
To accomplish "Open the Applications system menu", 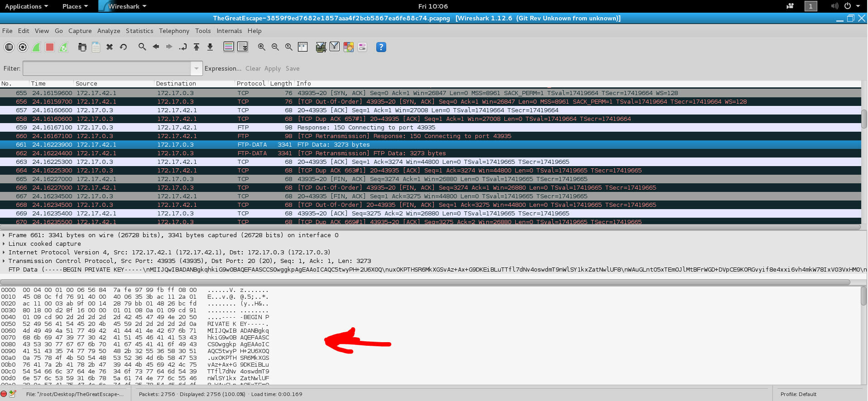I will pyautogui.click(x=26, y=6).
